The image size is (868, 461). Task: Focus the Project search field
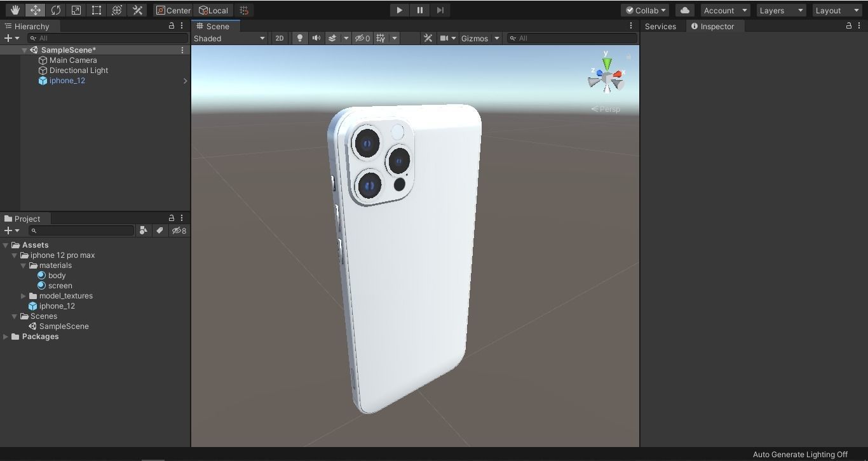(x=81, y=230)
